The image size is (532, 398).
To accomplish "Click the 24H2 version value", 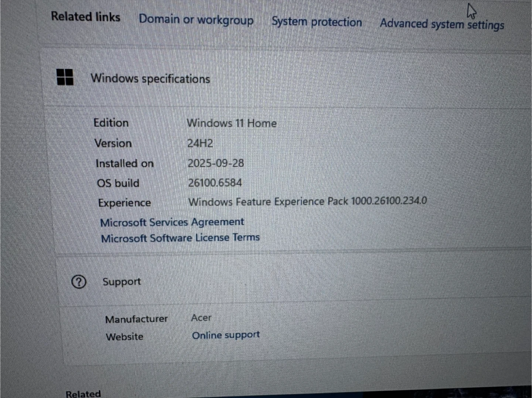I will [x=200, y=143].
